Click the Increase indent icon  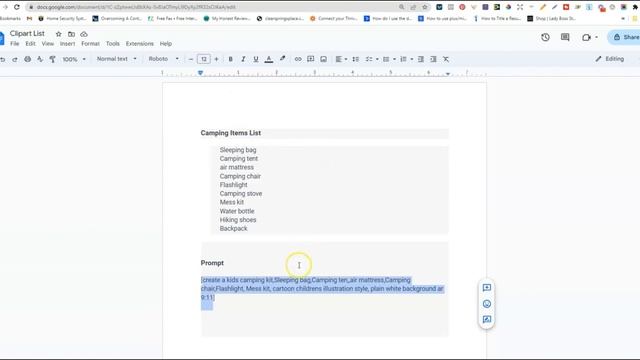(x=433, y=59)
